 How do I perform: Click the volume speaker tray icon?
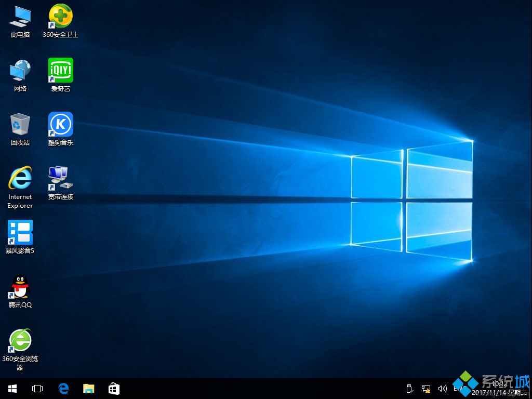(x=443, y=389)
